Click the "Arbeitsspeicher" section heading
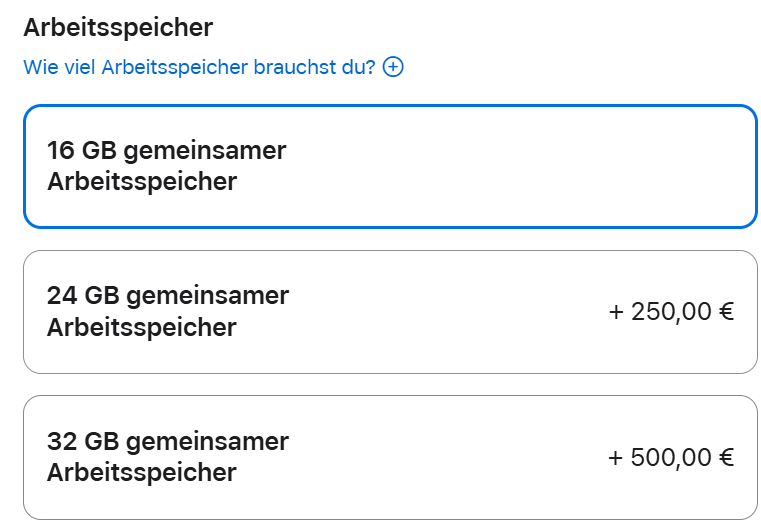 (118, 27)
